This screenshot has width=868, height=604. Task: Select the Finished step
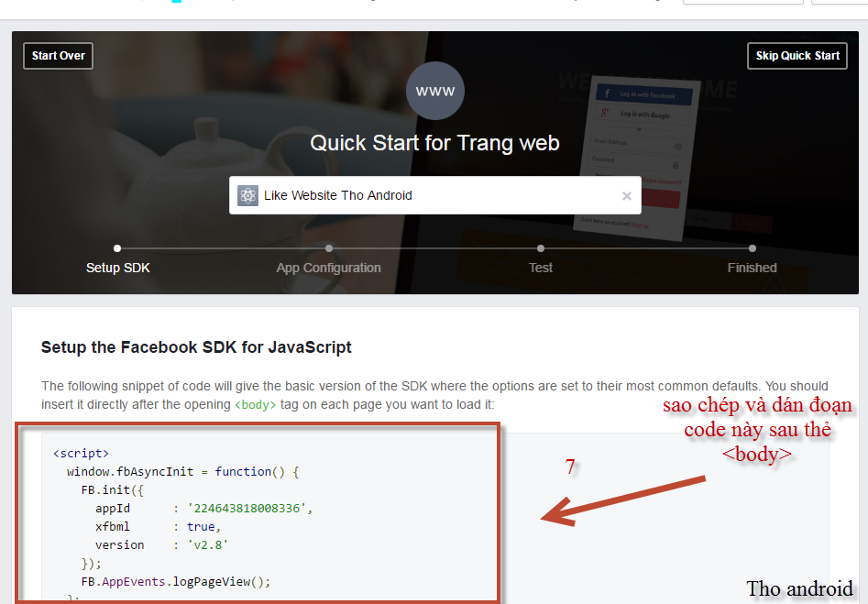pyautogui.click(x=752, y=268)
